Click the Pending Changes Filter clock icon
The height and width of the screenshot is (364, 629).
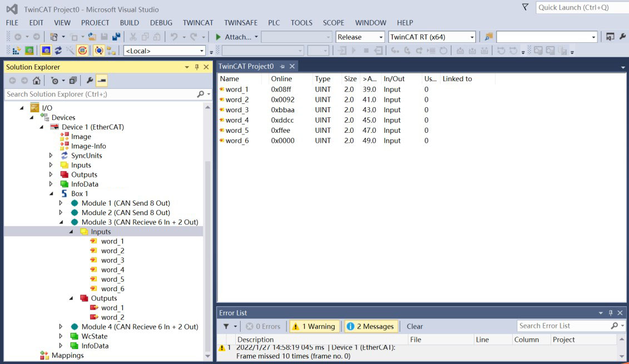[x=55, y=81]
